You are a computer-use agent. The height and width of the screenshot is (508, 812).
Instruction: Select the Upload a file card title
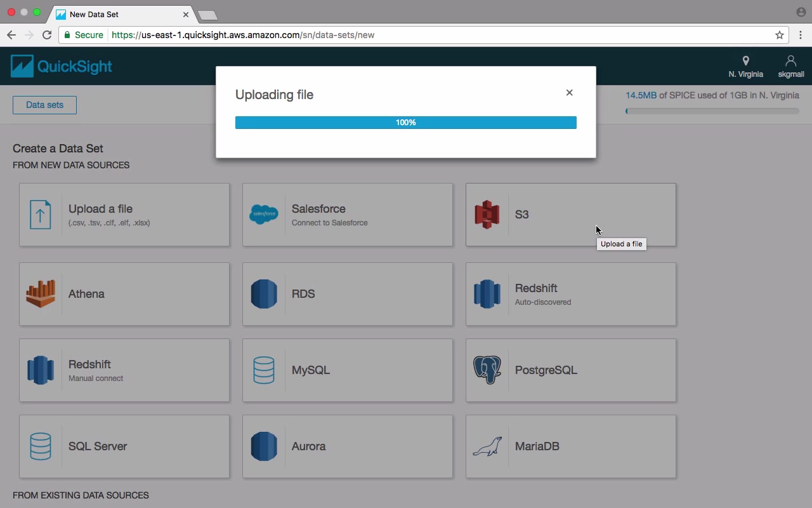click(100, 209)
